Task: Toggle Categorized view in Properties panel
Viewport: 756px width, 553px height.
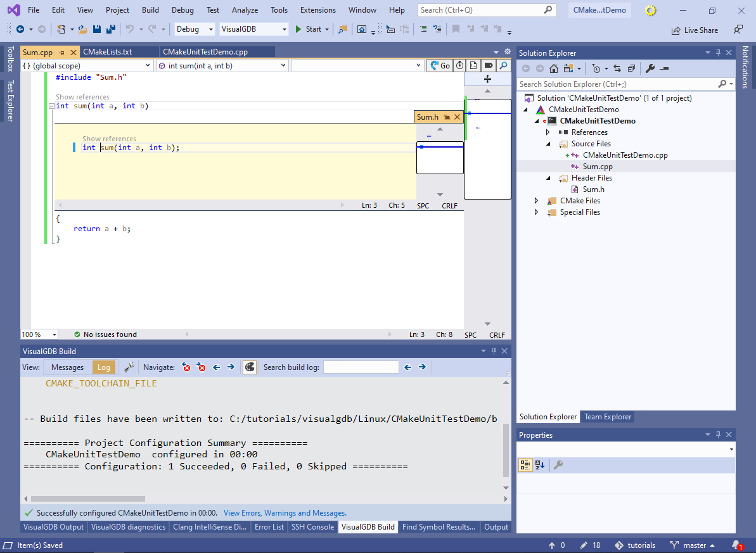Action: (x=525, y=465)
